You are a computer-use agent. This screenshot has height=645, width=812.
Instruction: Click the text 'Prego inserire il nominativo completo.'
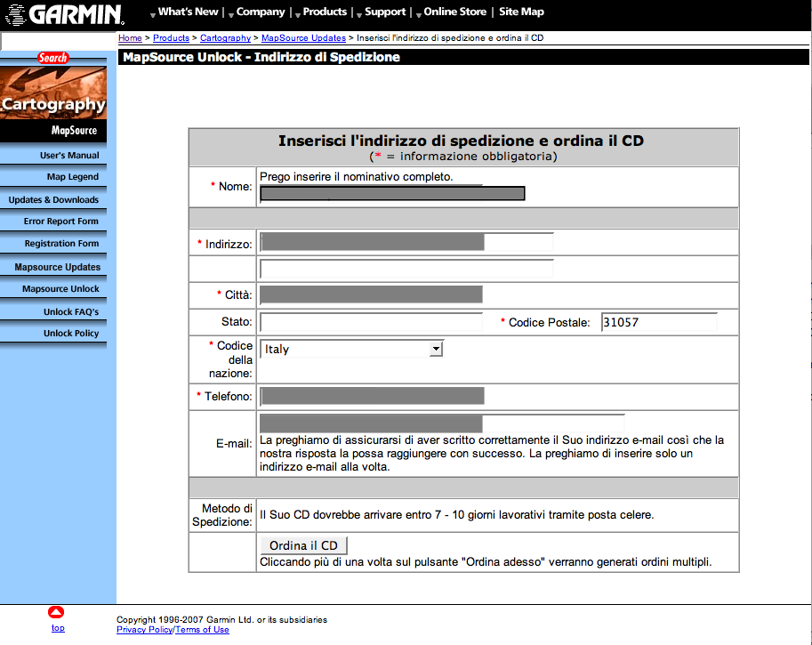pyautogui.click(x=357, y=177)
